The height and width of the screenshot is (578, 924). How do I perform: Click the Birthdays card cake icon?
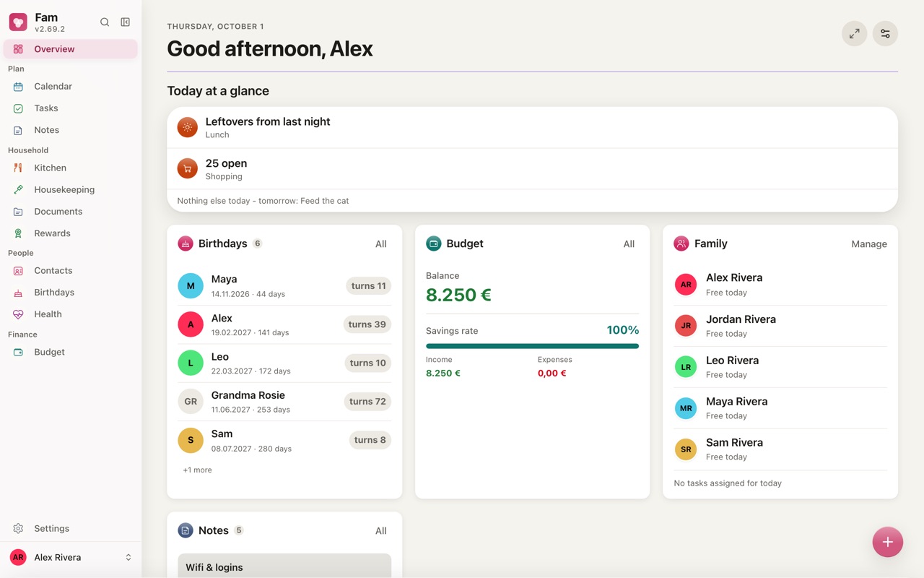click(186, 244)
